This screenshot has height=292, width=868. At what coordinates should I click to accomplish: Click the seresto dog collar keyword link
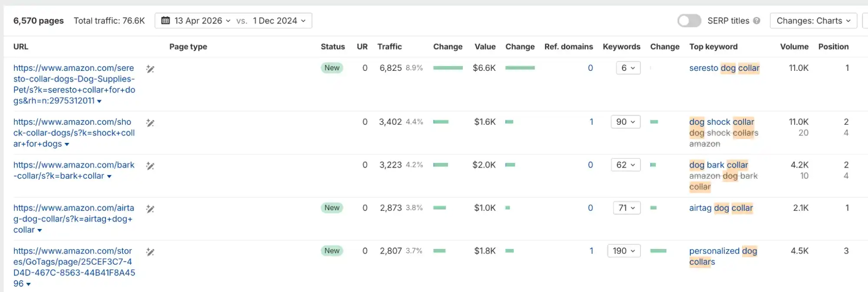tap(724, 68)
